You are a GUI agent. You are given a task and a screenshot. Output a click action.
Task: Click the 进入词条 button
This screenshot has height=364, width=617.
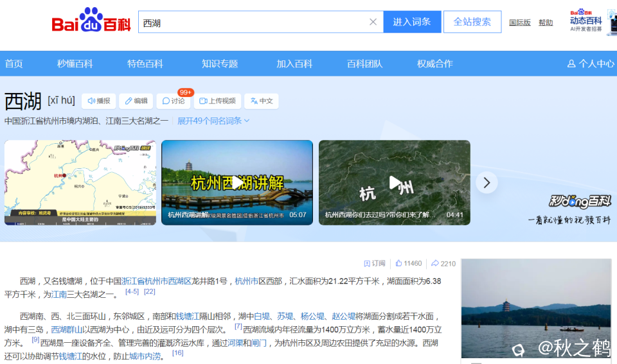pyautogui.click(x=412, y=22)
